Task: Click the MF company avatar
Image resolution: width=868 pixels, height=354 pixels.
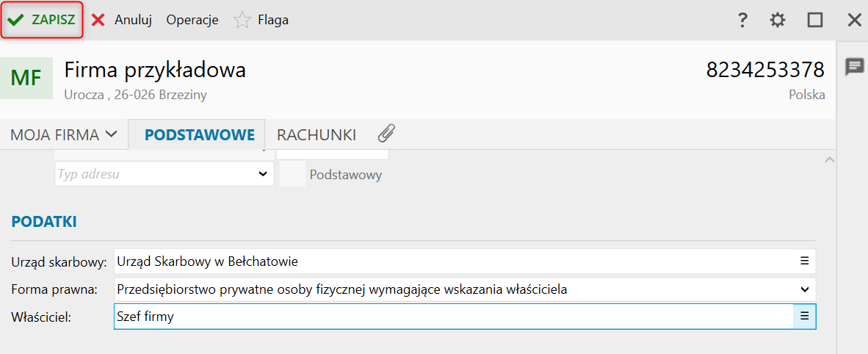Action: pos(26,78)
